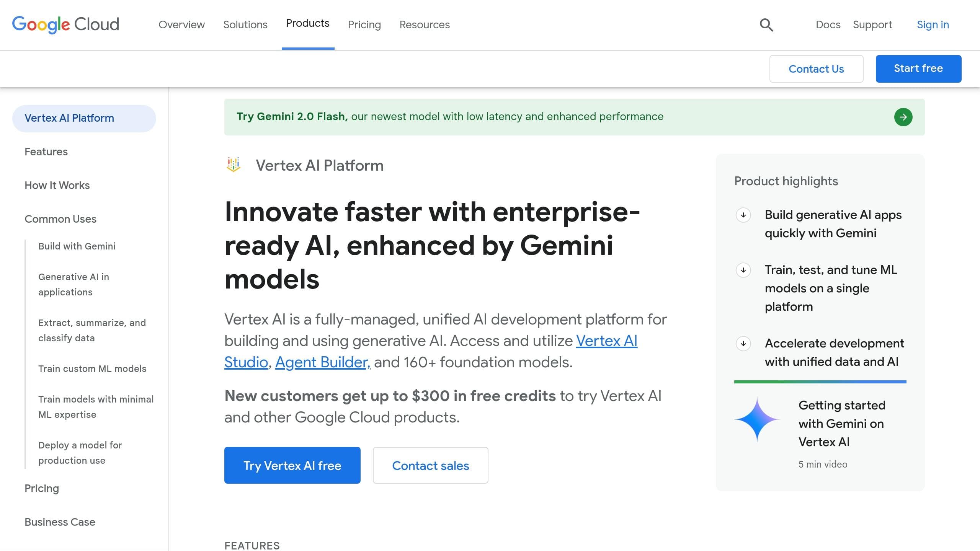This screenshot has height=551, width=980.
Task: Jump to Pricing in the left sidebar
Action: tap(42, 488)
